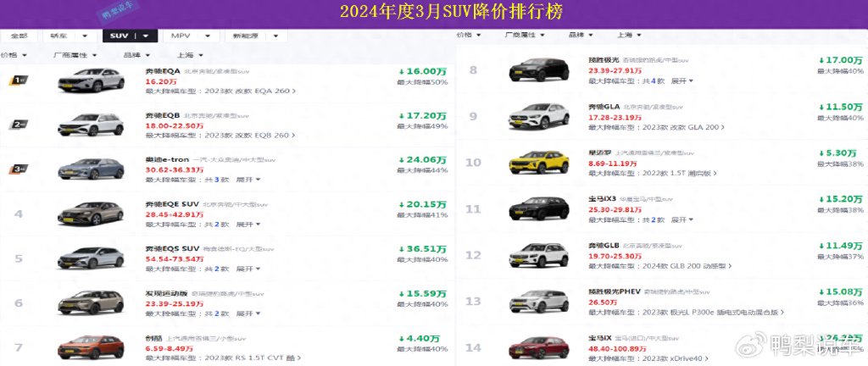
Task: Expand 展开 models under 发现运动版
Action: coord(248,313)
